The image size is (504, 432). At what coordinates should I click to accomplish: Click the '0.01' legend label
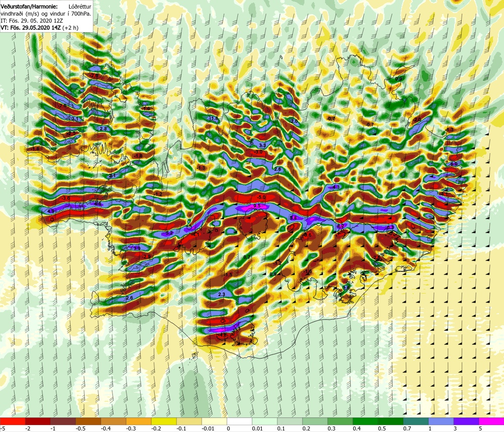[x=258, y=428]
